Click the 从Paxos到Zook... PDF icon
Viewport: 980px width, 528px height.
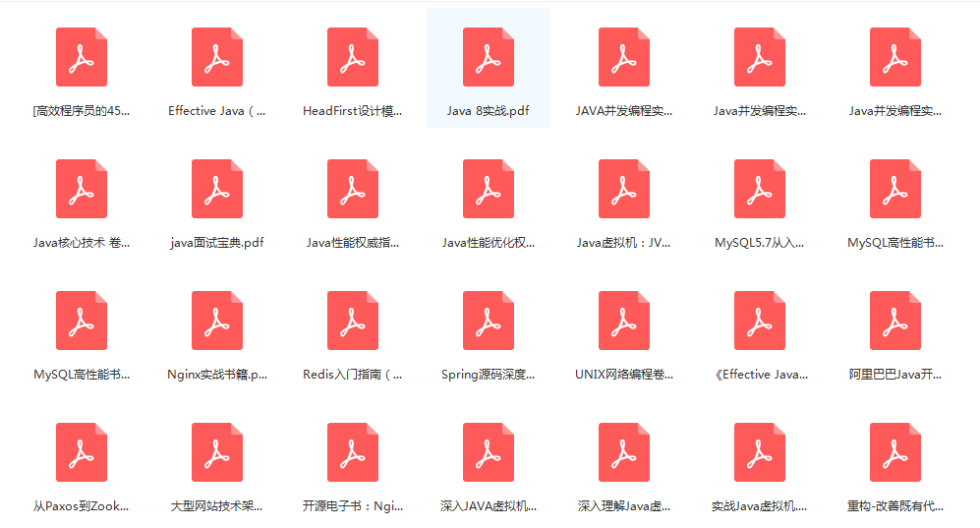[x=82, y=452]
